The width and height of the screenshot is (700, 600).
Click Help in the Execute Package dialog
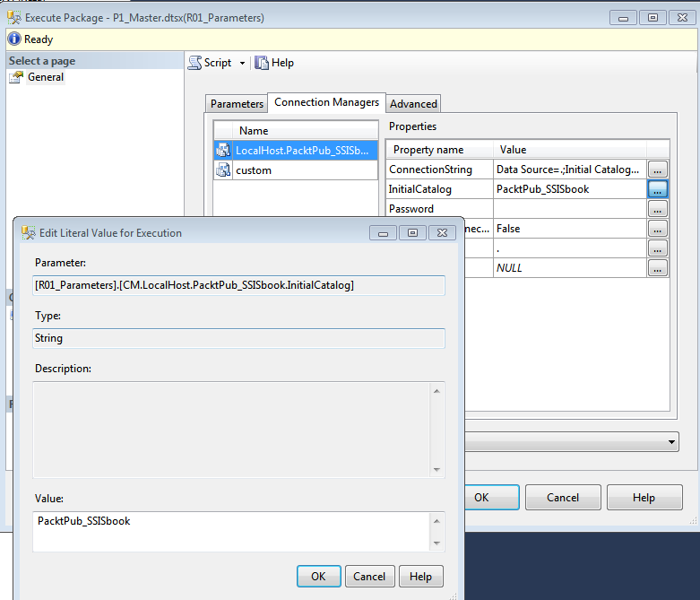644,497
